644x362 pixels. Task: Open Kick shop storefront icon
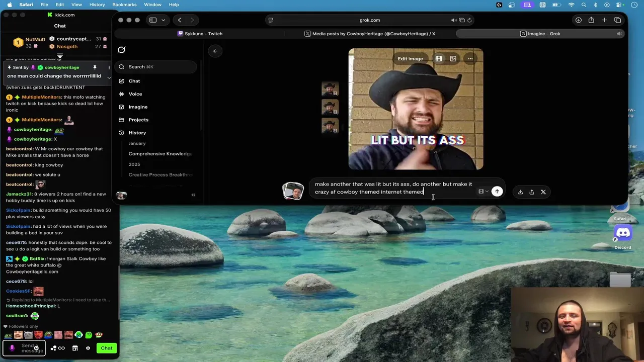[75, 348]
